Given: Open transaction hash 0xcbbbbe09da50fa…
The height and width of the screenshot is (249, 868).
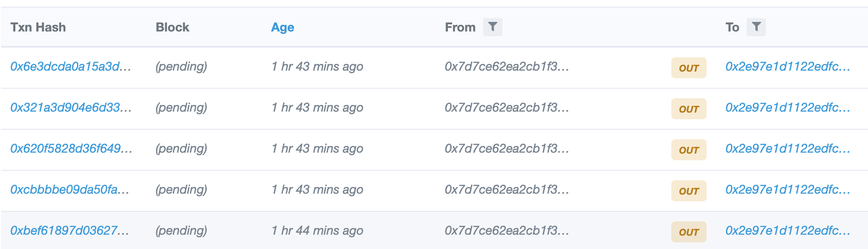Looking at the screenshot, I should tap(70, 189).
